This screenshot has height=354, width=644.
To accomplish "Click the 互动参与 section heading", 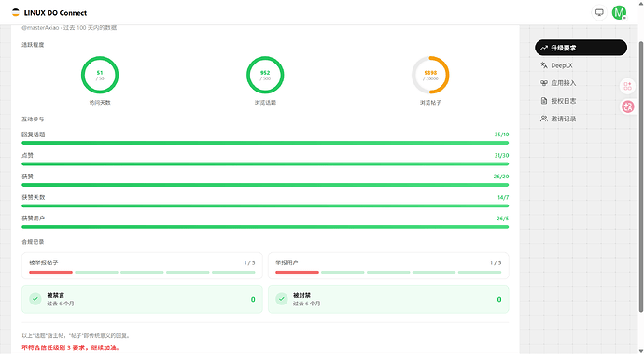I will pos(33,120).
